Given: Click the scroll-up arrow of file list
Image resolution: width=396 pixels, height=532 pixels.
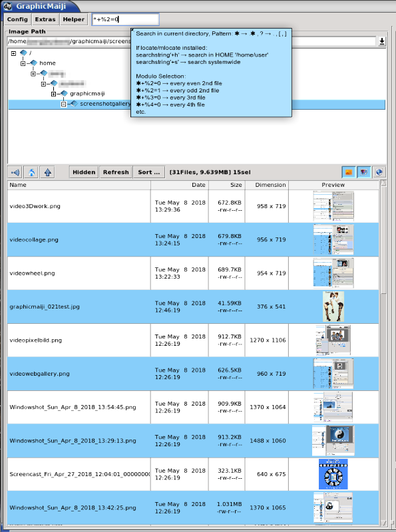Looking at the screenshot, I should click(x=383, y=184).
